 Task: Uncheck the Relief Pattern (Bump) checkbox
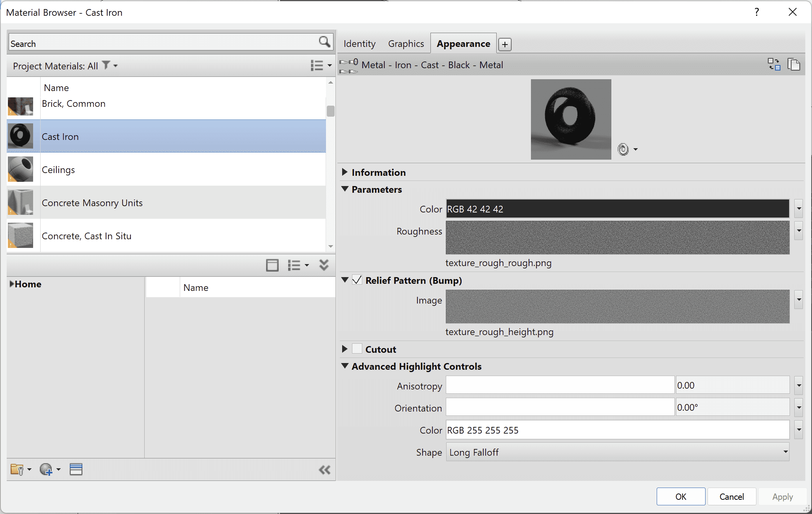click(357, 280)
